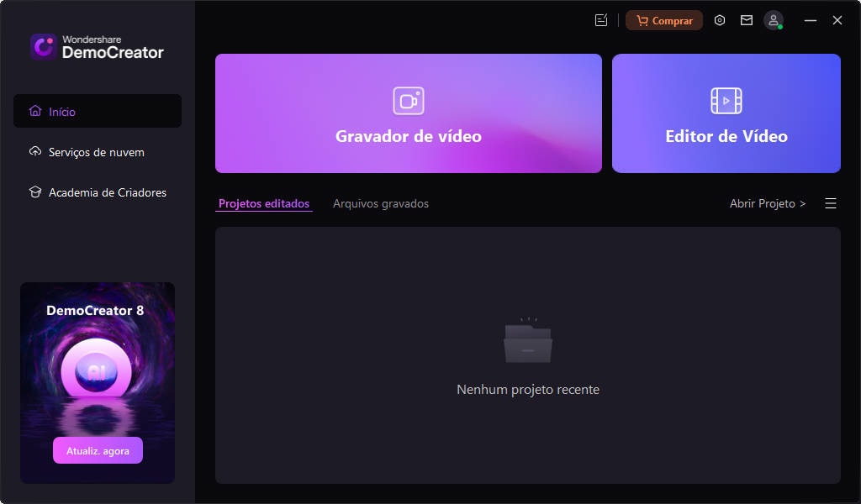Click the Nenhum projeto recente text
The image size is (861, 504).
528,390
